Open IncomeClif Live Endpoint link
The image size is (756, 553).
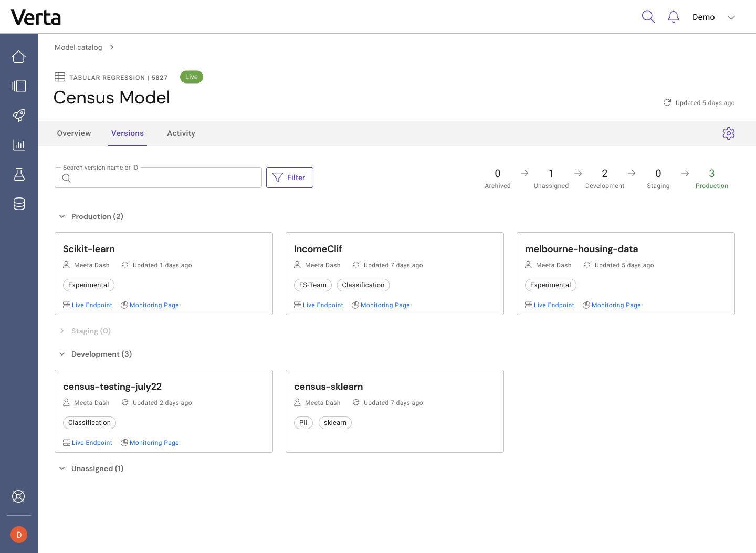pyautogui.click(x=323, y=305)
